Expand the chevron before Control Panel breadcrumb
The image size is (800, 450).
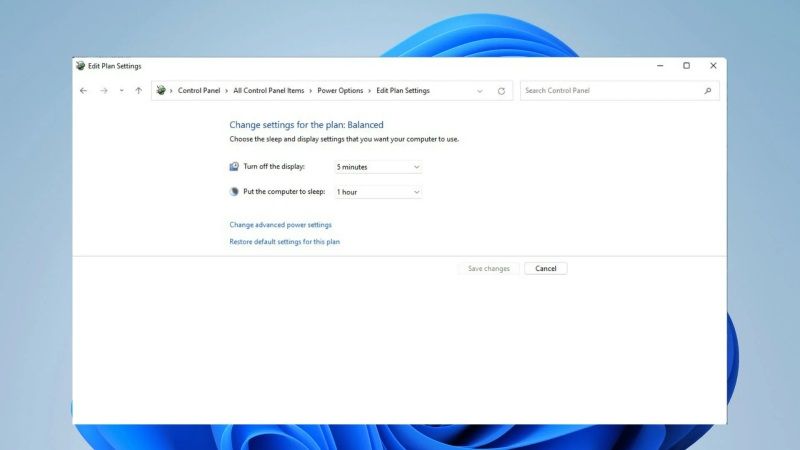click(171, 91)
